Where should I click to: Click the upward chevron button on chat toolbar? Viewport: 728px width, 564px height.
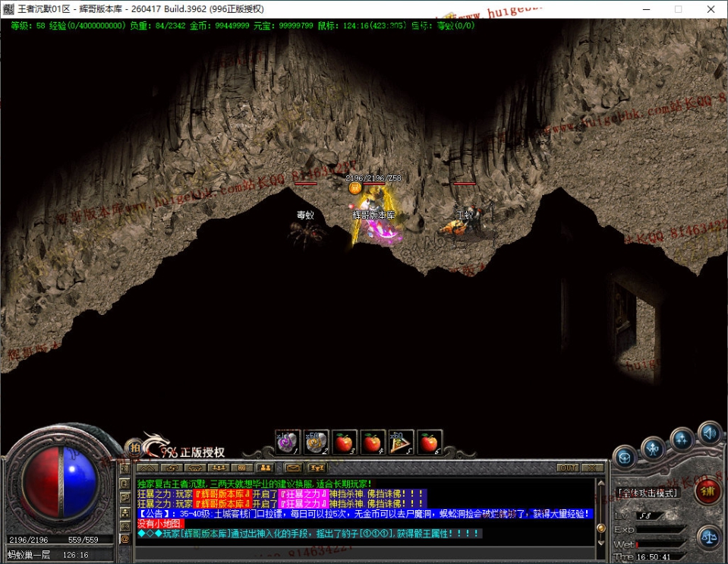coord(147,468)
